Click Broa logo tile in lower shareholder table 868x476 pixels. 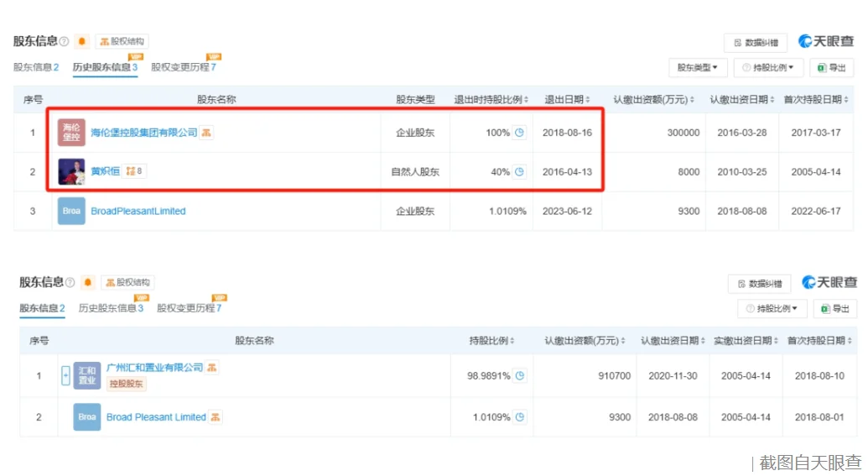click(x=87, y=416)
